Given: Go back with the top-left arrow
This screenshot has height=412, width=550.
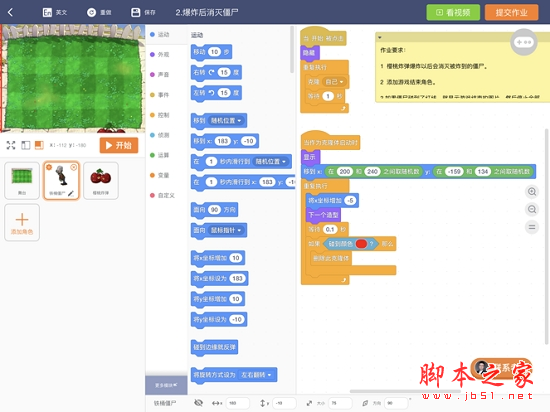Looking at the screenshot, I should tap(10, 13).
